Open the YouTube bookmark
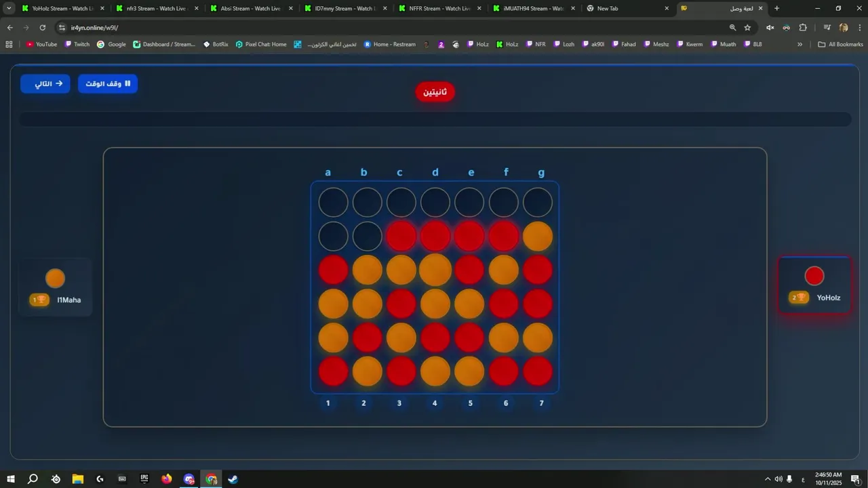 point(41,44)
